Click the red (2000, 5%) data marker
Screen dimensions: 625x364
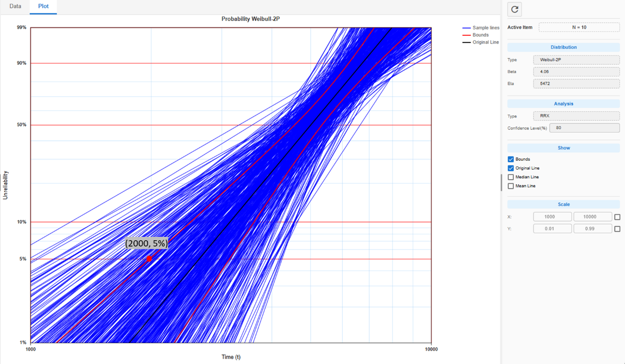[x=149, y=259]
